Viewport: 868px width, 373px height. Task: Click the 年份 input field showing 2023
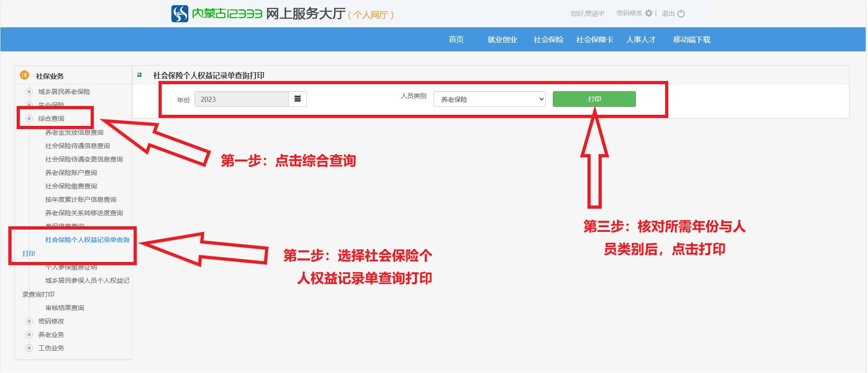[x=241, y=99]
